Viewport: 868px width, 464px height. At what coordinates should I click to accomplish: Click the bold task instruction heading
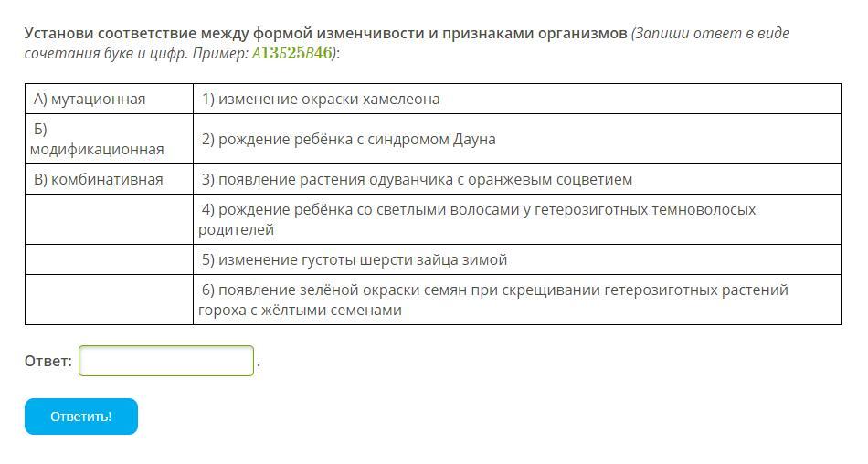pos(325,33)
